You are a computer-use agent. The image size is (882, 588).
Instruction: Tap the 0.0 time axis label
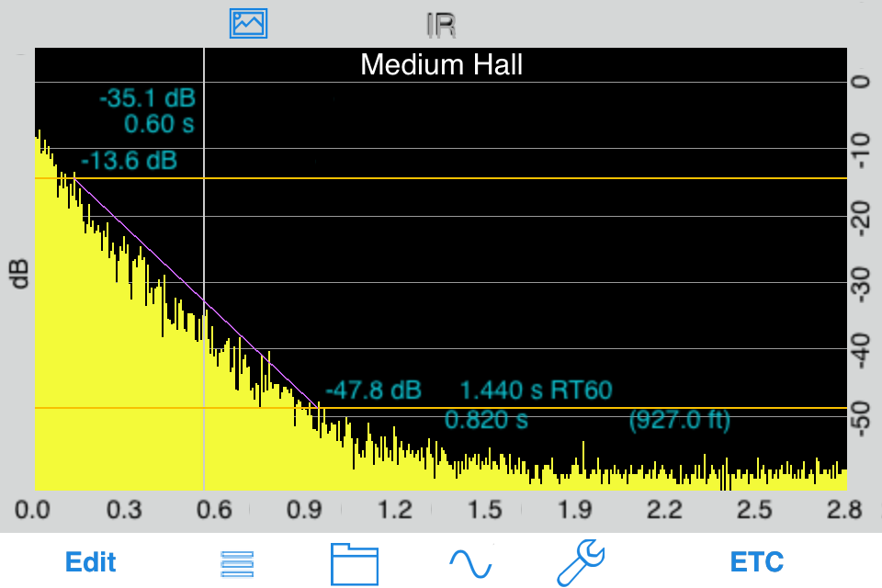click(x=33, y=510)
